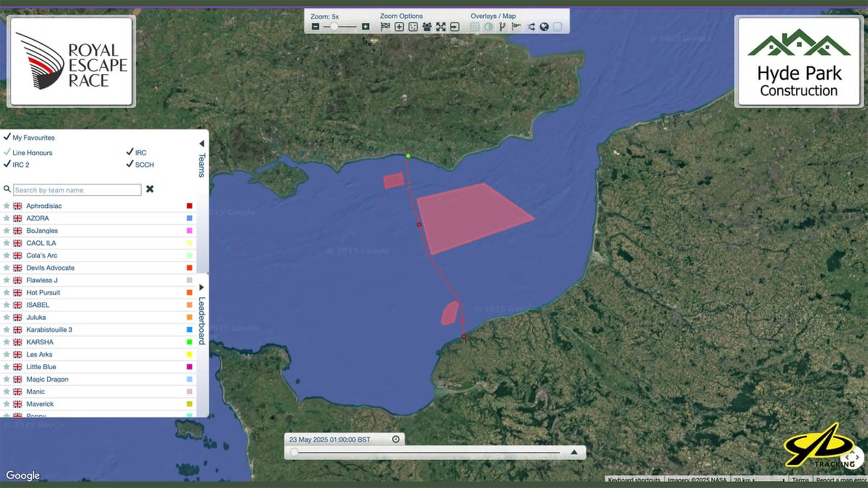
Task: Expand the timeline bar with up arrow
Action: [574, 452]
